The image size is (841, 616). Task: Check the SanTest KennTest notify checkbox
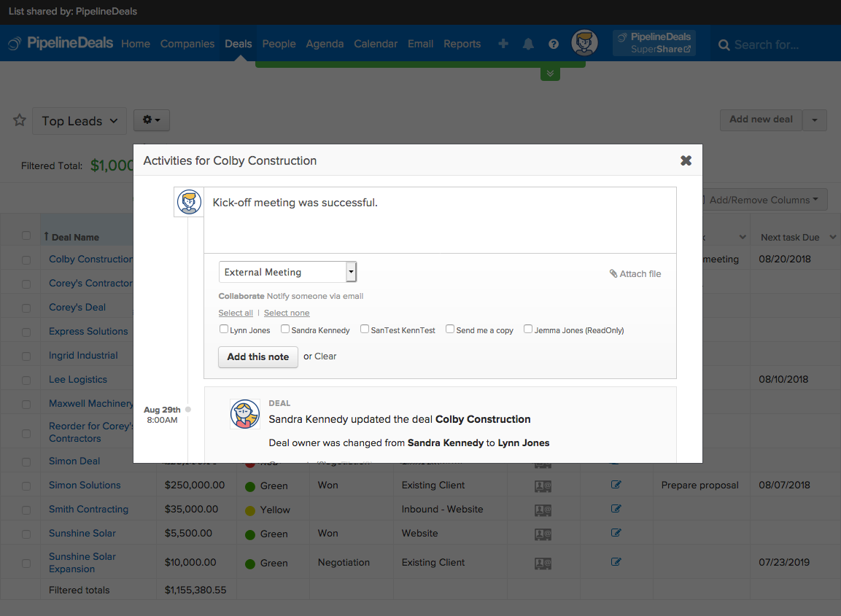tap(365, 330)
